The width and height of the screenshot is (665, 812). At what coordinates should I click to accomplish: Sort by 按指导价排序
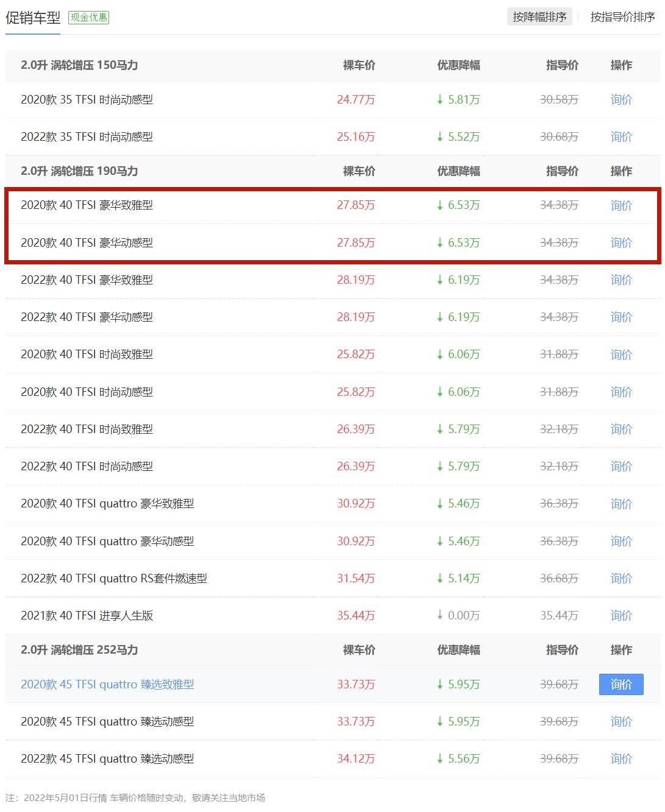(622, 17)
